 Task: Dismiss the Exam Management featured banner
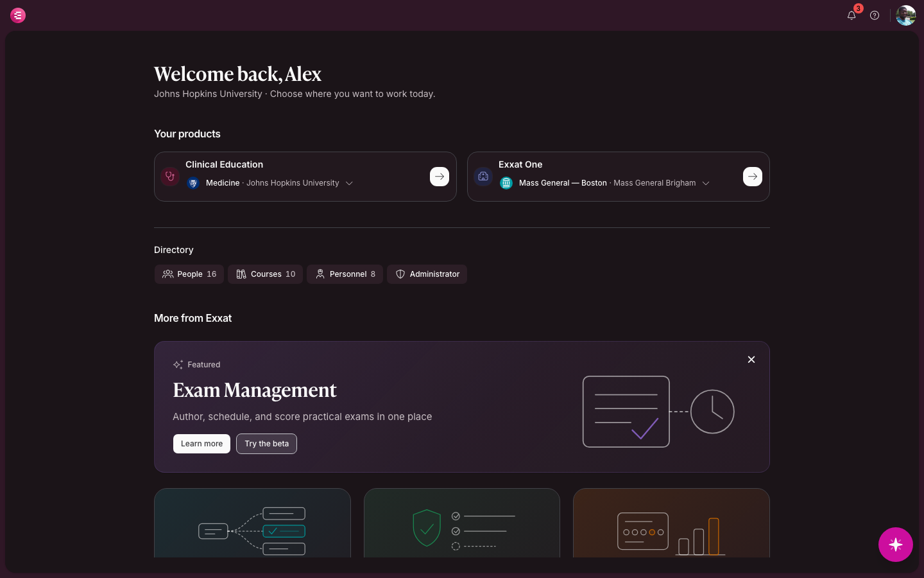coord(751,360)
